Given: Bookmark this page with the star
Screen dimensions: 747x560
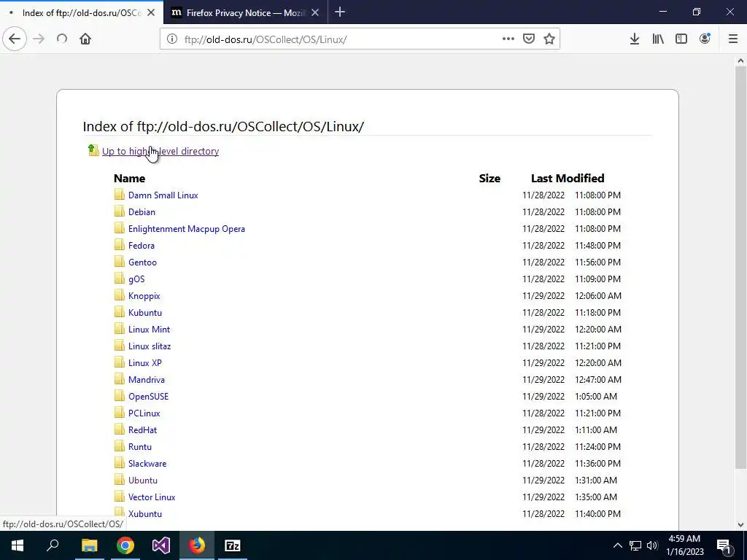Looking at the screenshot, I should (x=549, y=39).
